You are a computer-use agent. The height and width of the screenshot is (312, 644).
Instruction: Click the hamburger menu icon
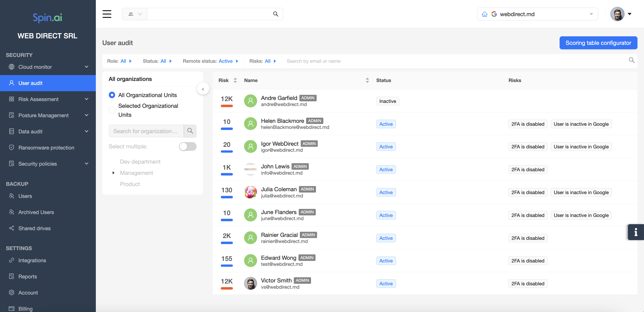(107, 14)
